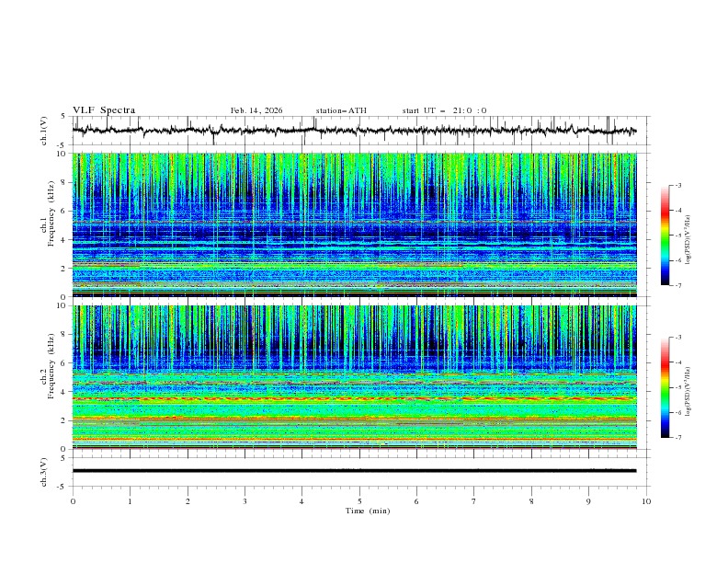The width and height of the screenshot is (728, 563).
Task: Click the 3-minute tick label on time axis
Action: [245, 501]
